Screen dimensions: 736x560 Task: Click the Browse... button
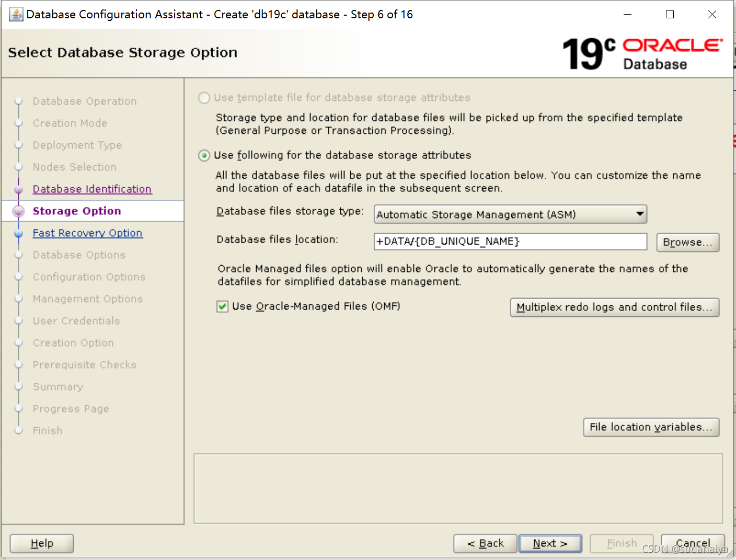pyautogui.click(x=688, y=242)
